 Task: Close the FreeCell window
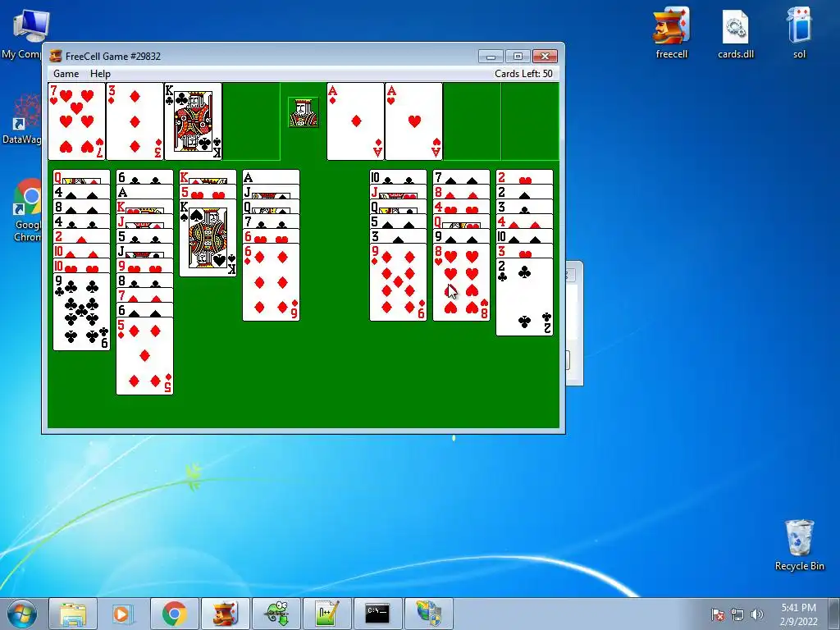tap(545, 57)
